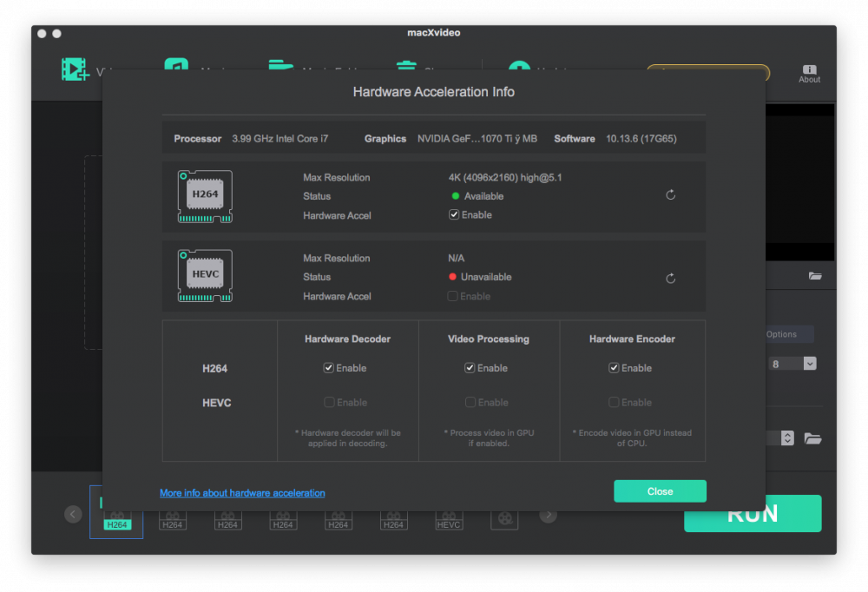
Task: Click the stepper arrows near folder
Action: click(787, 438)
